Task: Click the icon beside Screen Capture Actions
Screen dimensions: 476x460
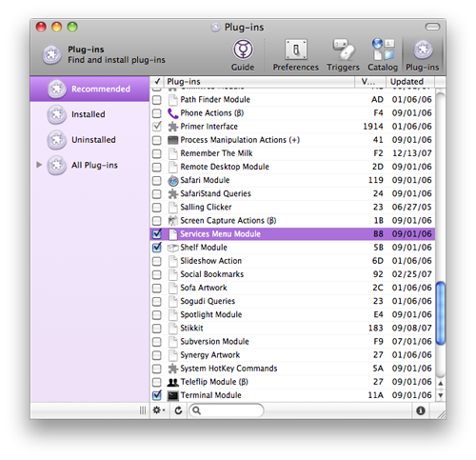Action: [x=172, y=221]
